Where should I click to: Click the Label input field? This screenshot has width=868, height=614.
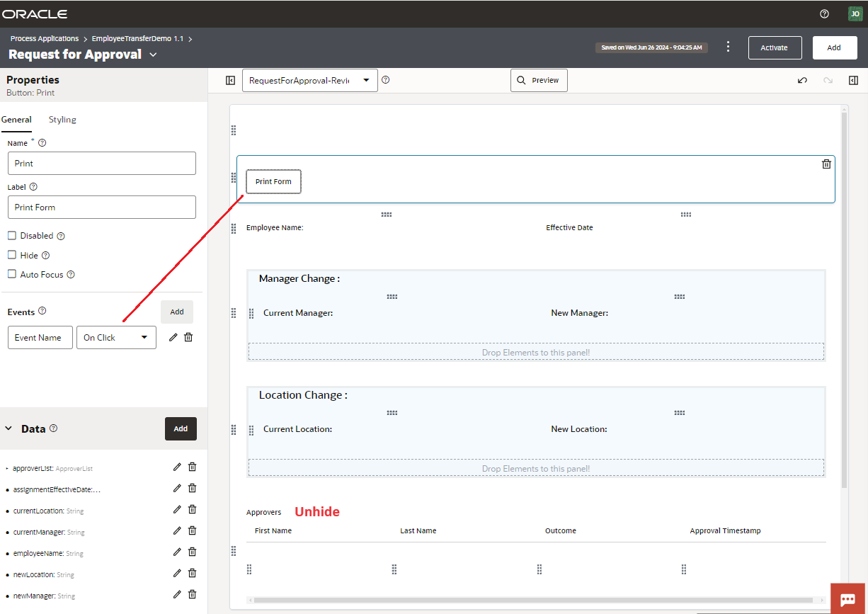[x=101, y=207]
